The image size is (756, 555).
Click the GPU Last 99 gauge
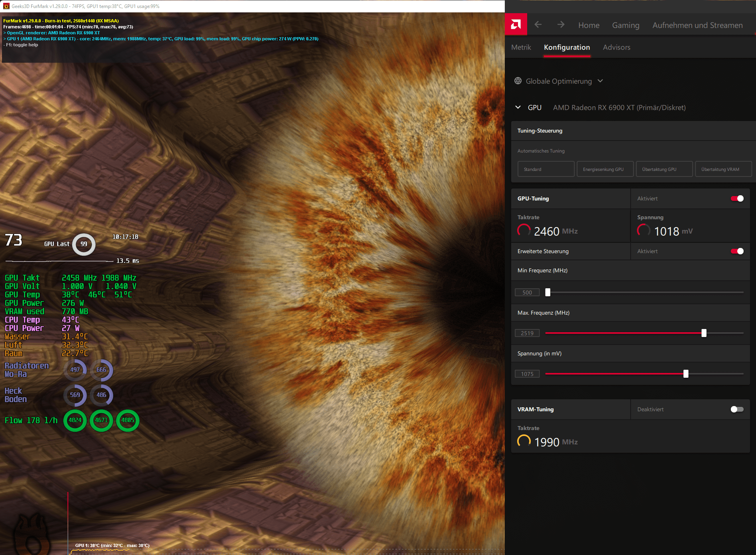[84, 244]
